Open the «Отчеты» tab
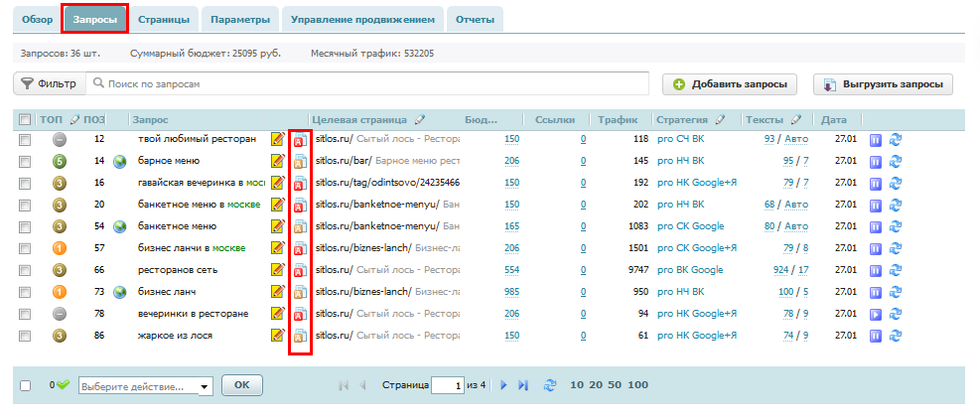Image resolution: width=980 pixels, height=420 pixels. tap(475, 19)
